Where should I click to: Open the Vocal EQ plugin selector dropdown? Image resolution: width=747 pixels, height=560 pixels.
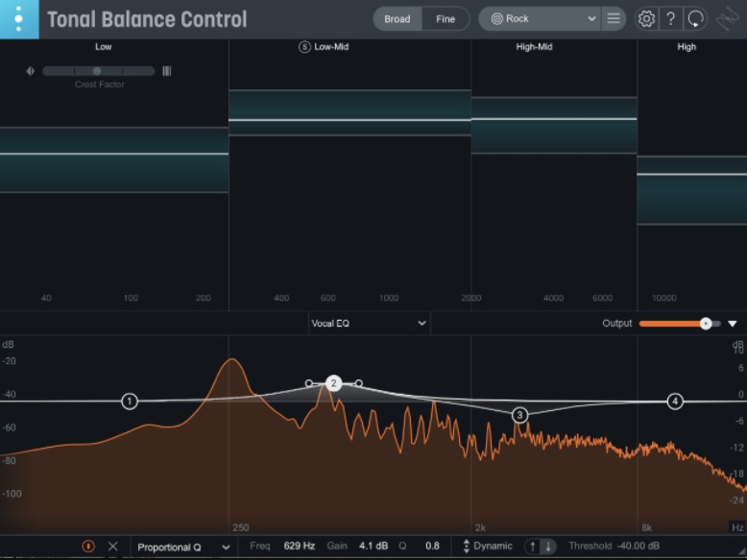pyautogui.click(x=370, y=323)
